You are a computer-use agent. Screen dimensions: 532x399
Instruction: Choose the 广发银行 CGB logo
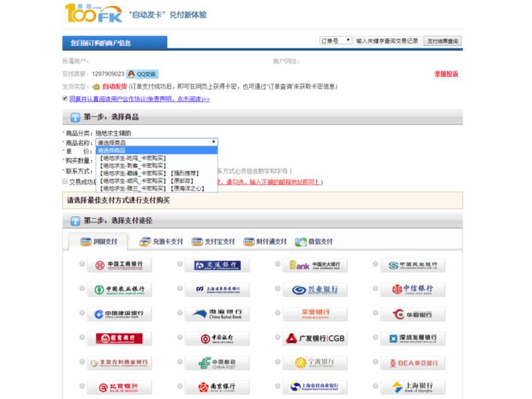tap(315, 339)
